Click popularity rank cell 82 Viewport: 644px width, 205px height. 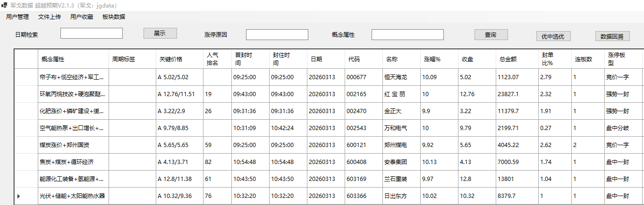217,162
